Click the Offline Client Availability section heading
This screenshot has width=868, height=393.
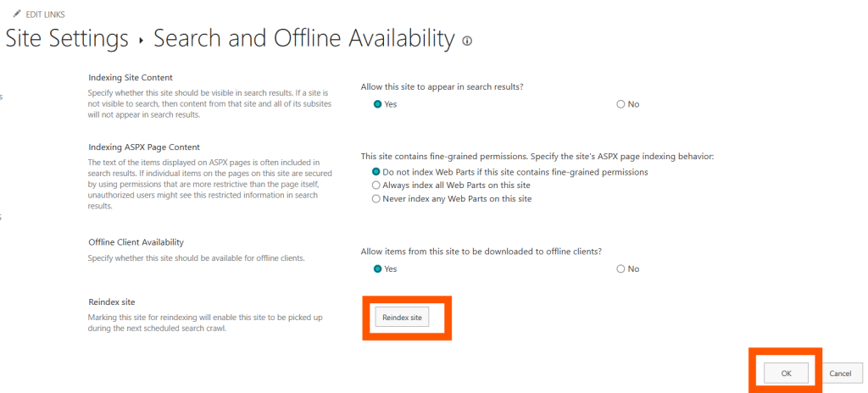(x=136, y=242)
